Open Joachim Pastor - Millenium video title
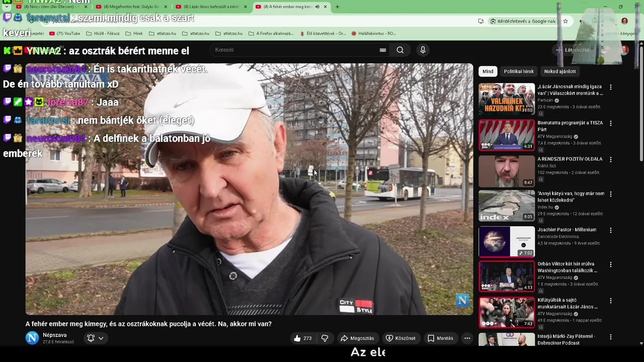 pos(567,230)
